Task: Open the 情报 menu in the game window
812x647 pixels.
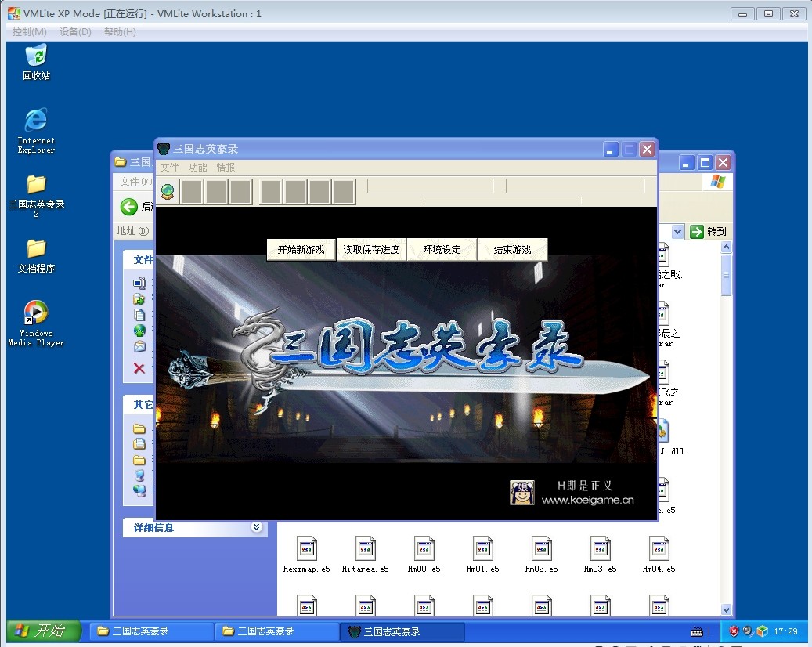Action: coord(226,168)
